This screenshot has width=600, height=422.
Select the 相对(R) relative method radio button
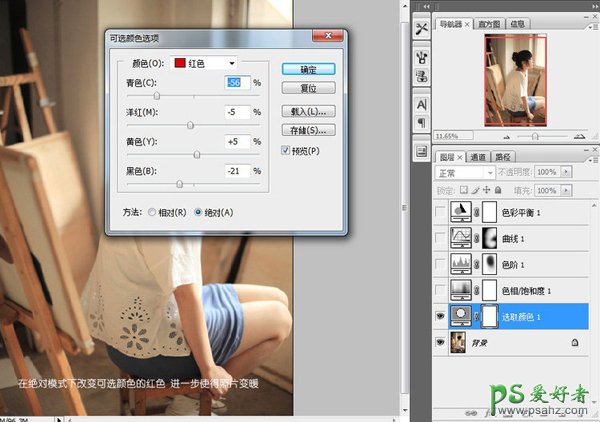pos(152,212)
